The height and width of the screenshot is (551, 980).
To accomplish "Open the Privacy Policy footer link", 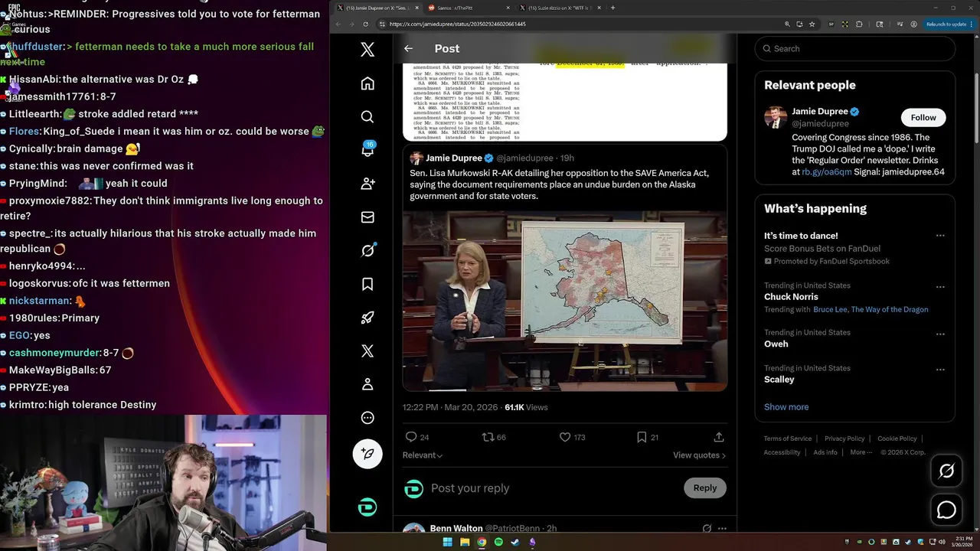I will (844, 439).
